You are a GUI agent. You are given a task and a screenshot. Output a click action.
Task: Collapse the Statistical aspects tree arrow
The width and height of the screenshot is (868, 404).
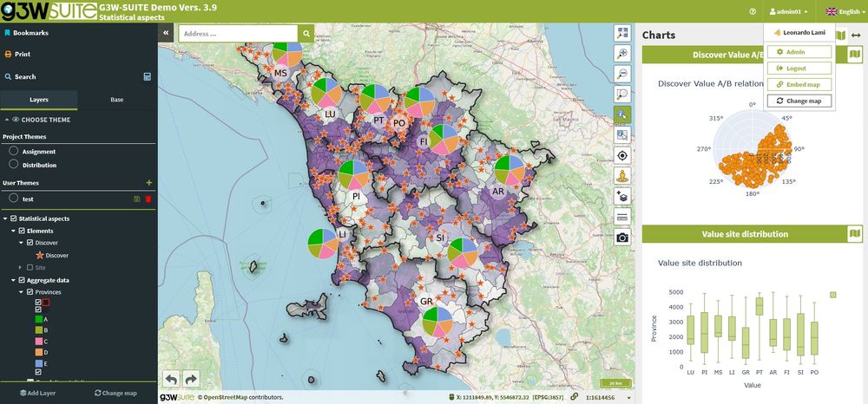[x=5, y=218]
